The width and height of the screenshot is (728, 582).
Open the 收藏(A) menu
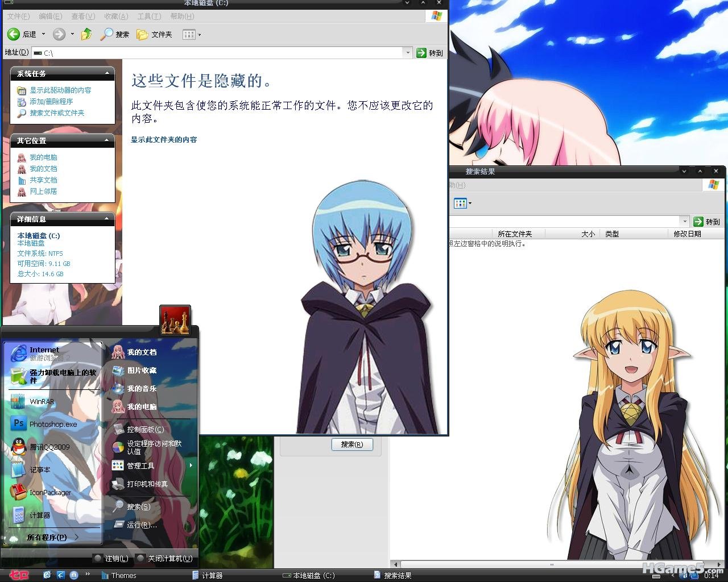116,16
